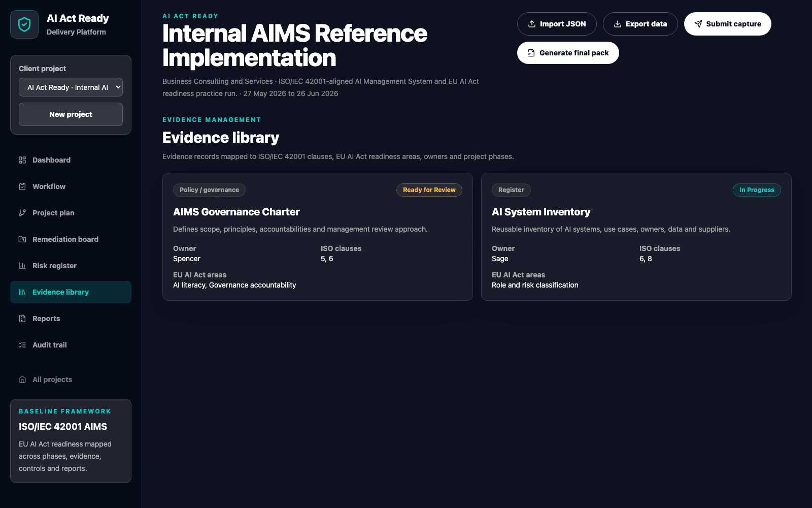This screenshot has width=812, height=508.
Task: Click the All projects home icon
Action: [22, 379]
